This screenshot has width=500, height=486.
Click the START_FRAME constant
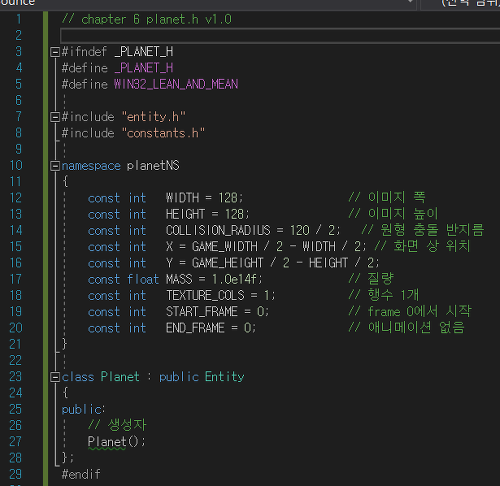click(x=202, y=312)
